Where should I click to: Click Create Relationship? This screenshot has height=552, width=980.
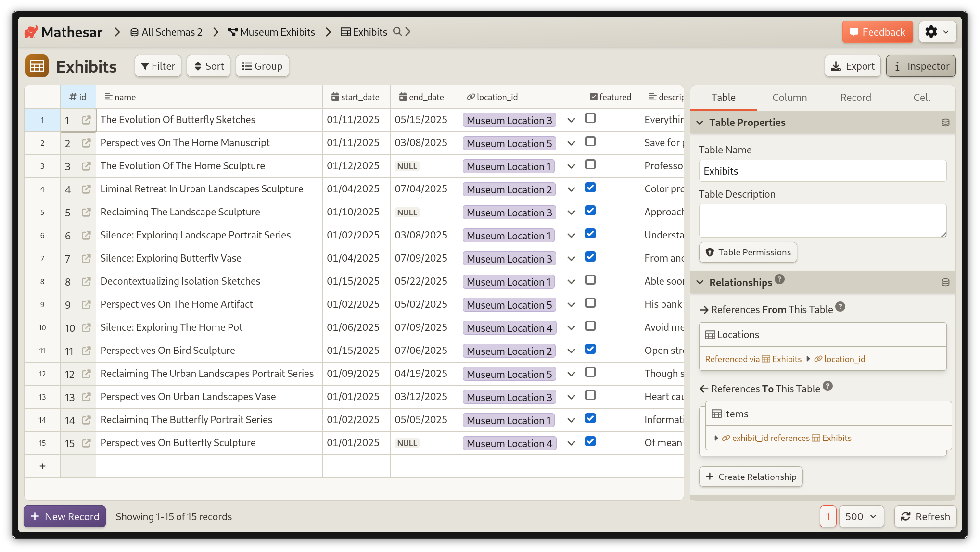click(x=751, y=477)
